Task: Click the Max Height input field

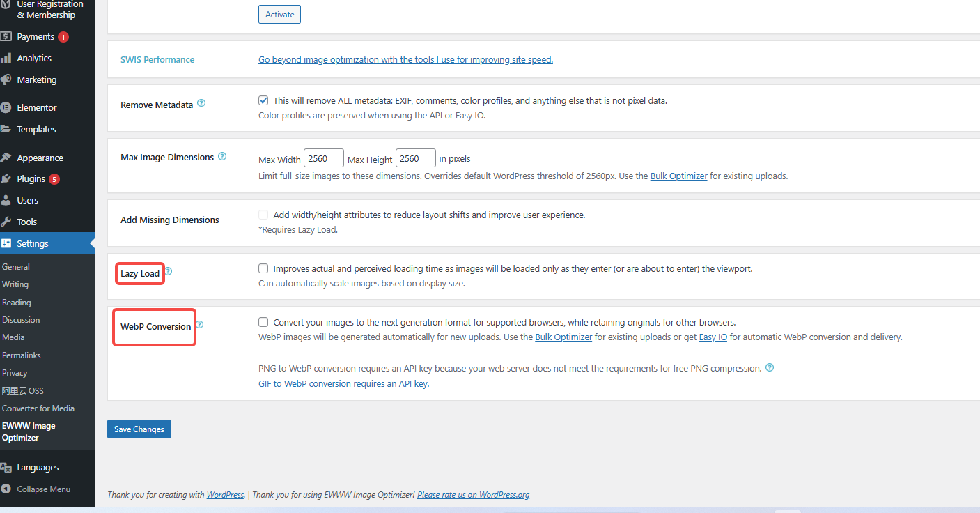Action: click(415, 158)
